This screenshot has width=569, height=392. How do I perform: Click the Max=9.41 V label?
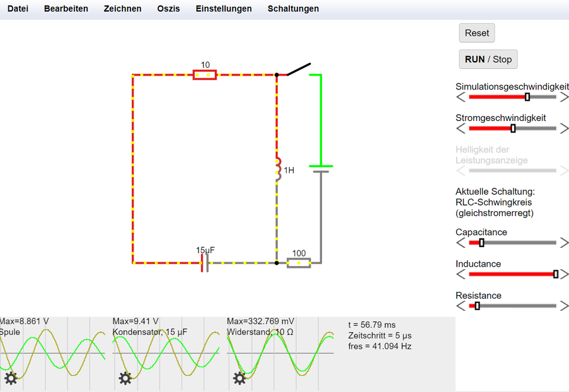pos(135,321)
